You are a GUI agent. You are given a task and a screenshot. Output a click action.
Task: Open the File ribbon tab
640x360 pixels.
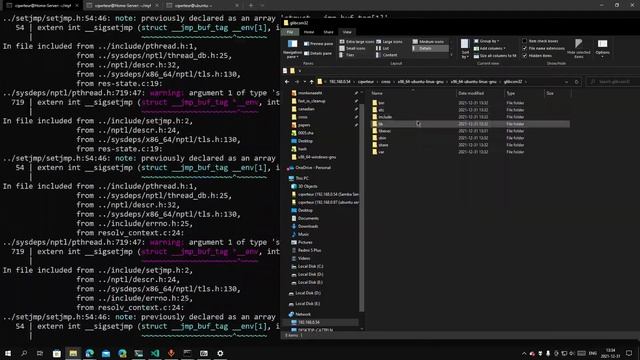tap(290, 32)
